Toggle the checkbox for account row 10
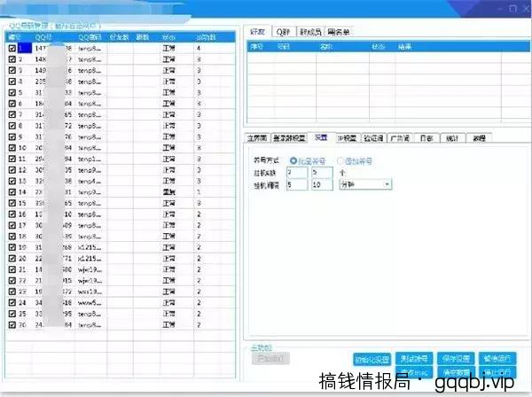Viewport: 532px width, 397px height. point(12,148)
